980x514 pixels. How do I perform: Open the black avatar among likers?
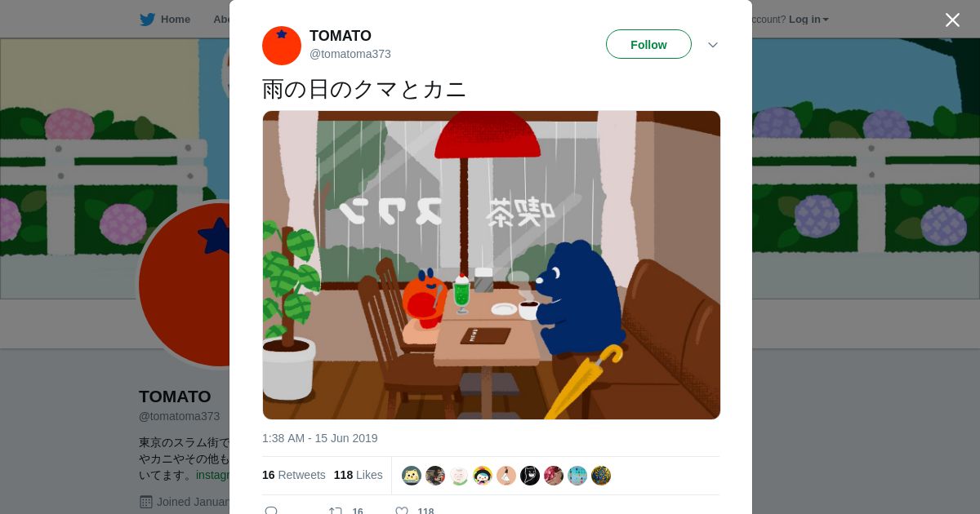530,476
